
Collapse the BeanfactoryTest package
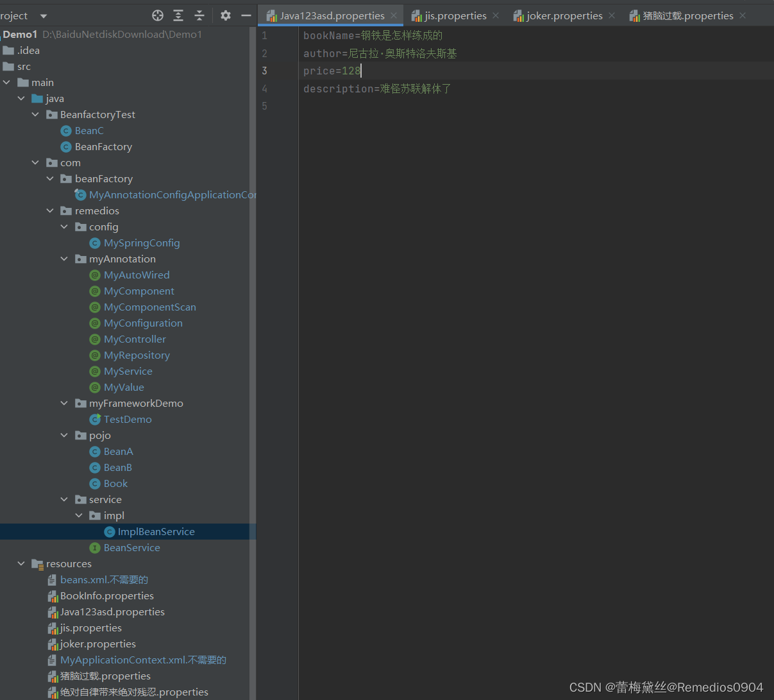35,114
